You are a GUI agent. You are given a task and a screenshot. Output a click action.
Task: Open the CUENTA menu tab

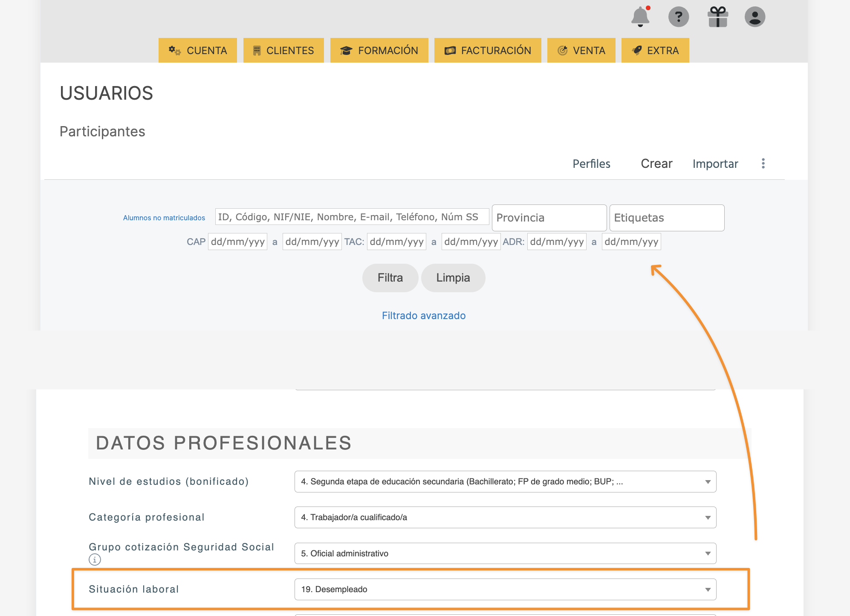198,50
